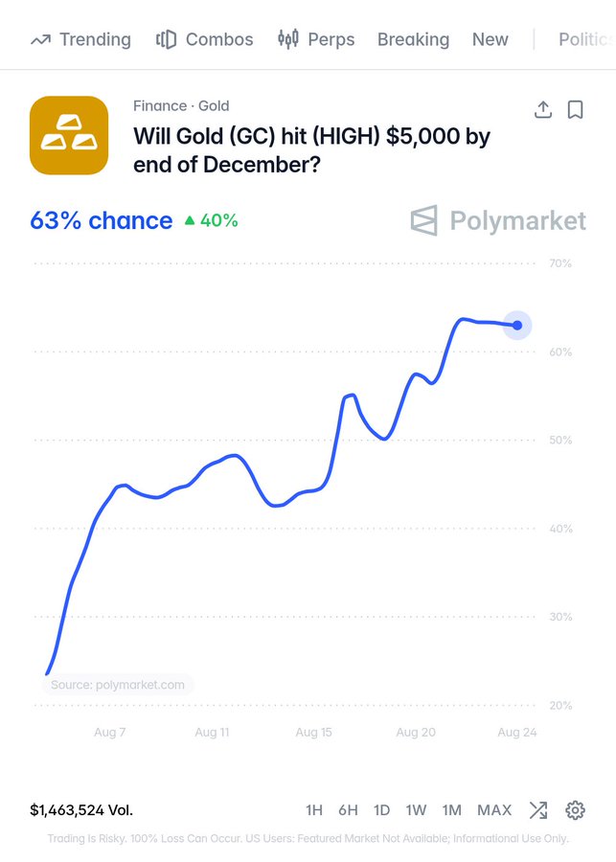Click the chart's current endpoint marker
616x862 pixels.
coord(517,326)
